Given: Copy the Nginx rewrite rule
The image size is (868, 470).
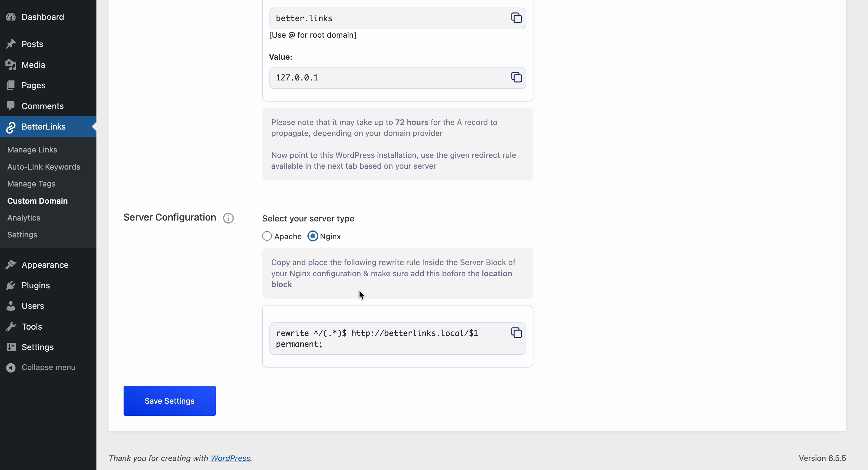Looking at the screenshot, I should tap(516, 333).
